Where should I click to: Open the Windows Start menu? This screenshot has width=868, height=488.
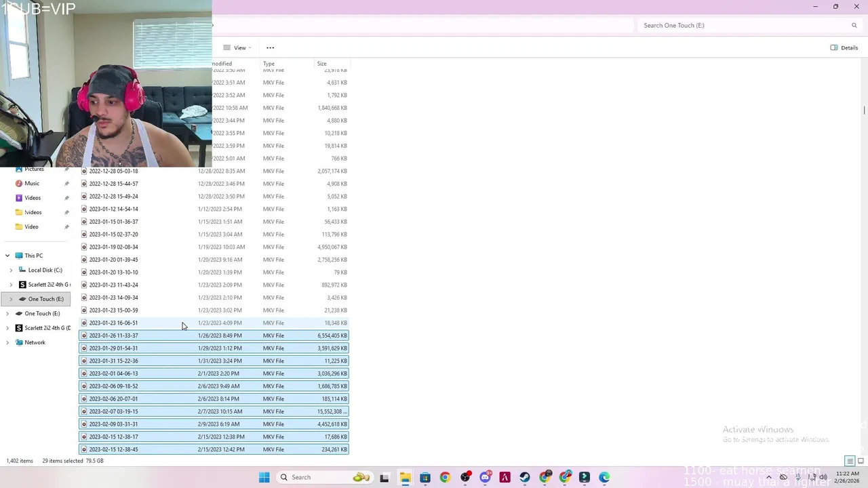pyautogui.click(x=264, y=477)
